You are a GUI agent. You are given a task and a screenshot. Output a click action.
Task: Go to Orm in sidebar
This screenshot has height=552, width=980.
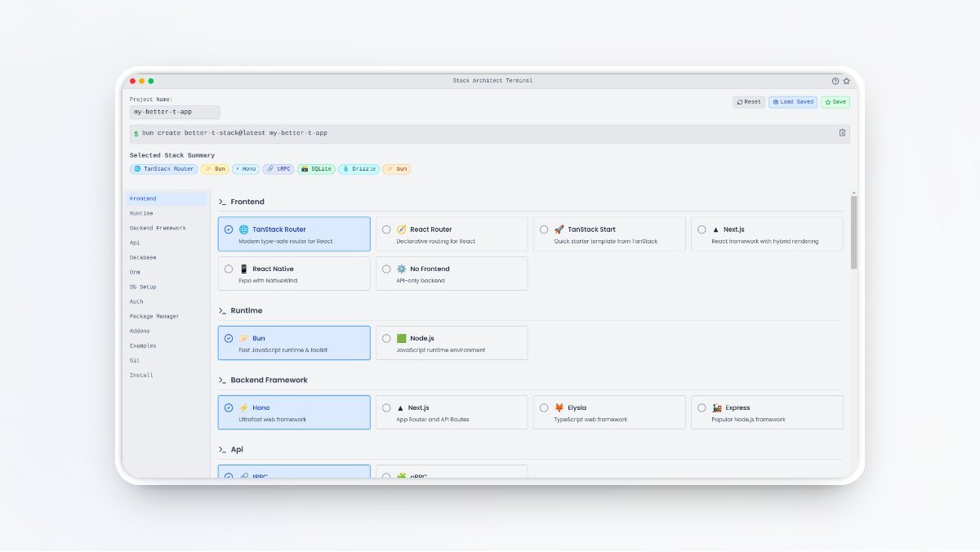pos(167,272)
